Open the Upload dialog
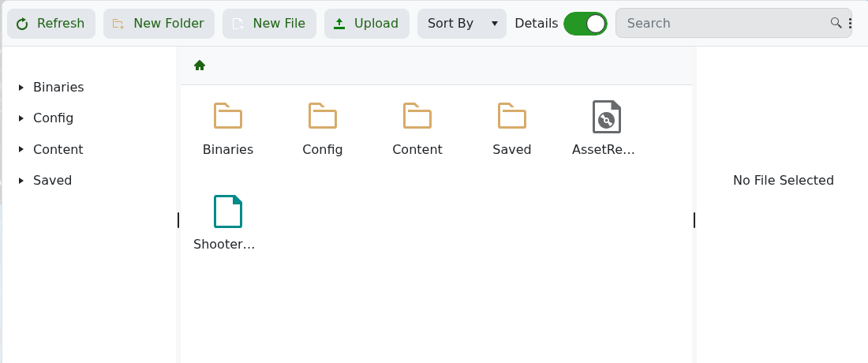868x363 pixels. tap(366, 24)
